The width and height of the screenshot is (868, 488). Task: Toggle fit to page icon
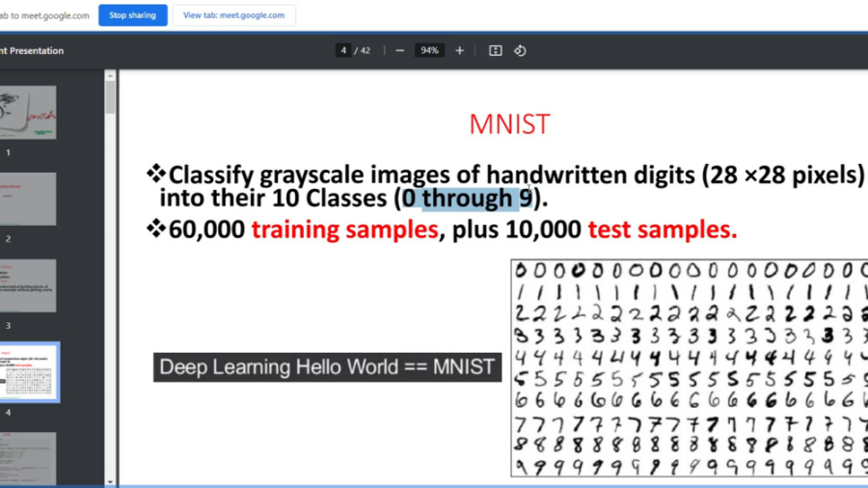(496, 51)
